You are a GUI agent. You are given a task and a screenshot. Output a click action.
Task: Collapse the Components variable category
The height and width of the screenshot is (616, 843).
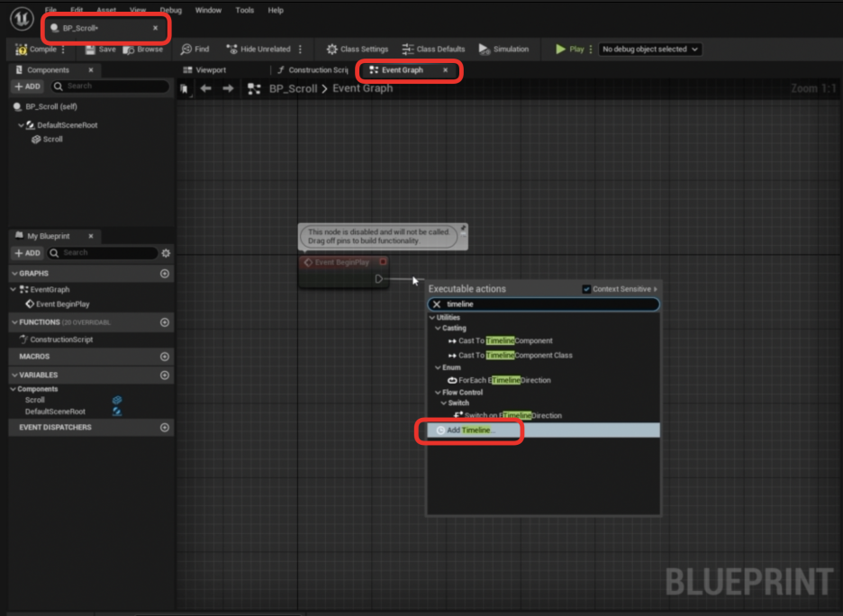(x=14, y=389)
